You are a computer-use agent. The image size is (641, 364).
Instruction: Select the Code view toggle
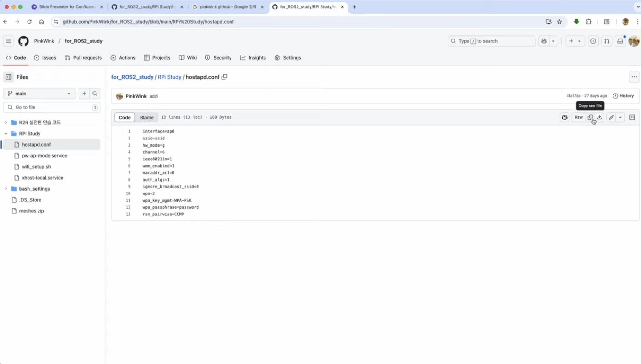coord(125,117)
